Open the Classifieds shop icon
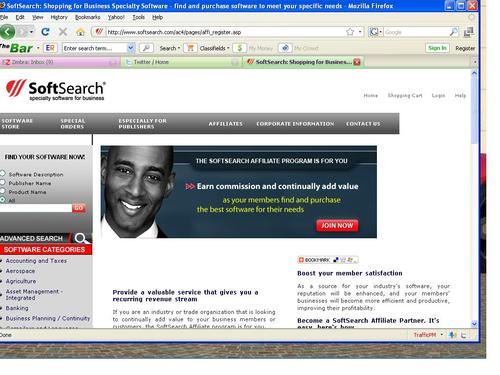 [190, 48]
